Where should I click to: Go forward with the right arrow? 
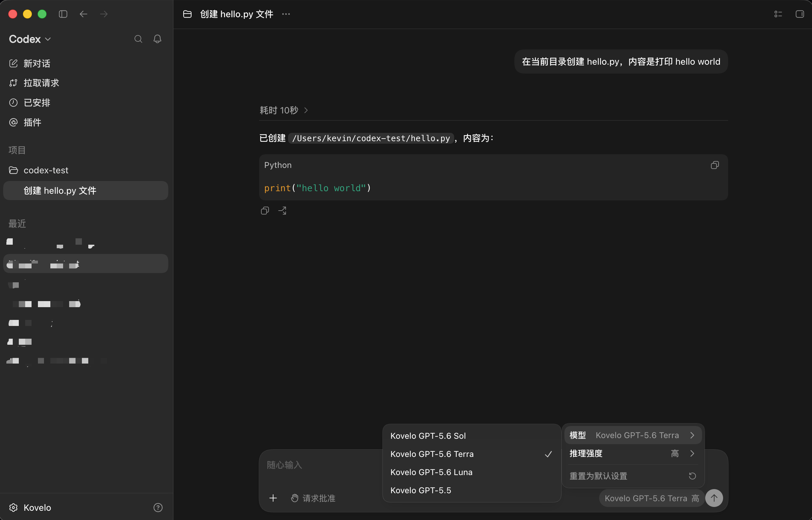coord(104,14)
